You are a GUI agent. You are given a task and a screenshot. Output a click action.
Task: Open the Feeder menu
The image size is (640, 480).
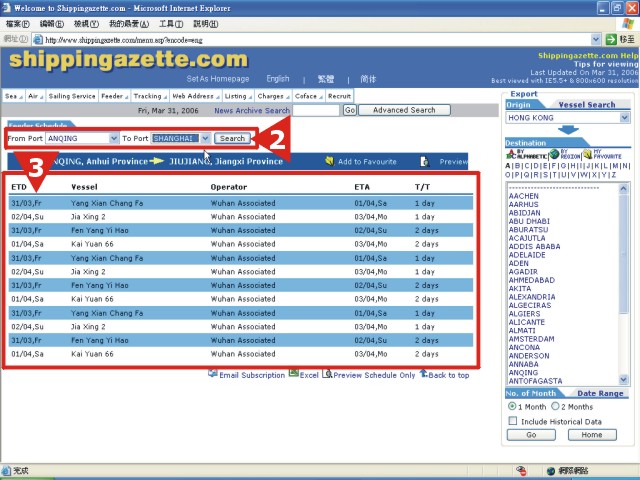pyautogui.click(x=115, y=96)
